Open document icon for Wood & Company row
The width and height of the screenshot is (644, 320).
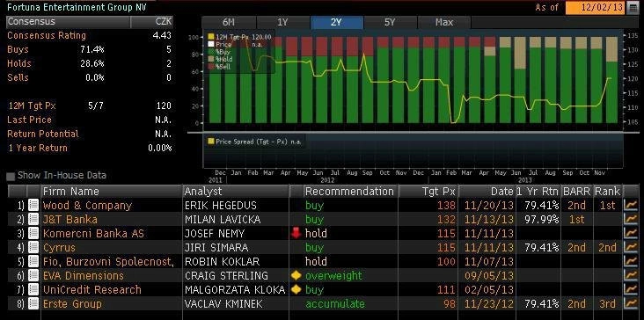click(33, 205)
